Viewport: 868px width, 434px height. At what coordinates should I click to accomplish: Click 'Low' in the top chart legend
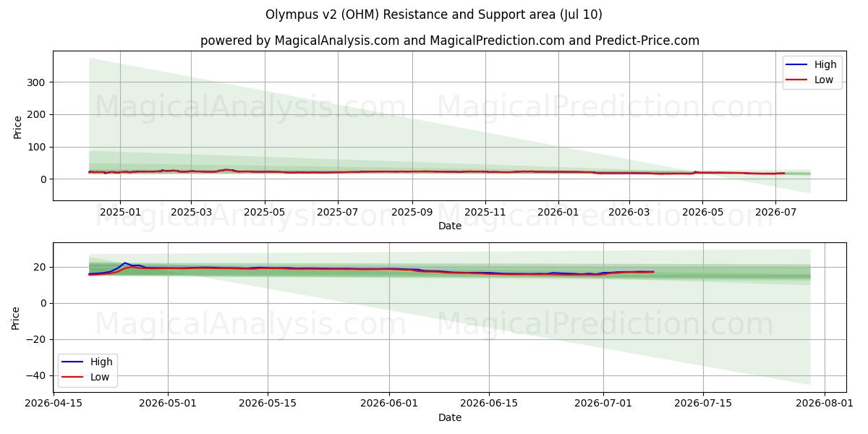[824, 80]
